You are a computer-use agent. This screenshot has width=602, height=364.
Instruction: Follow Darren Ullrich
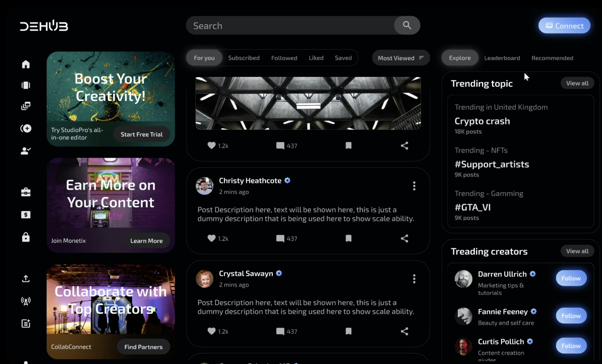point(571,278)
